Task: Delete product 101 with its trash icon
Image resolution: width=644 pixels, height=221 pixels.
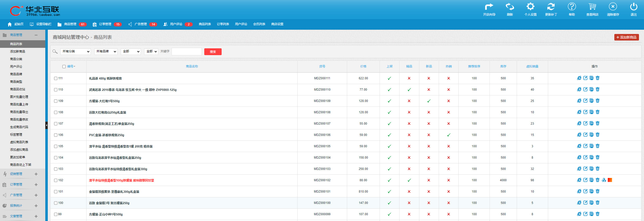Action: pos(598,191)
